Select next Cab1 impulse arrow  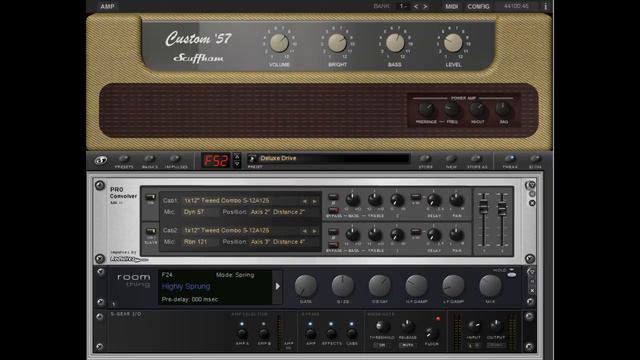pyautogui.click(x=314, y=201)
